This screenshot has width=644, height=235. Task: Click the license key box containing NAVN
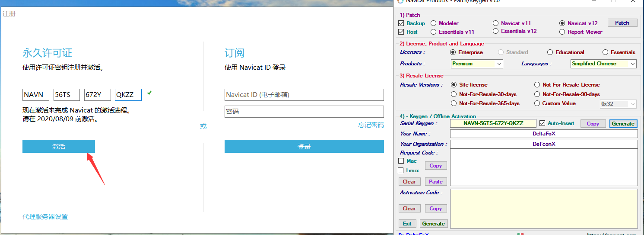pos(36,95)
